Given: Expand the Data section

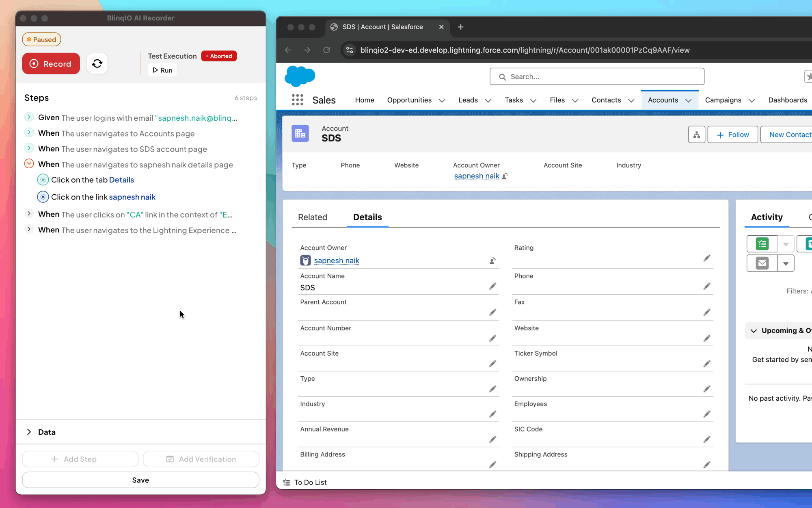Looking at the screenshot, I should click(x=29, y=432).
